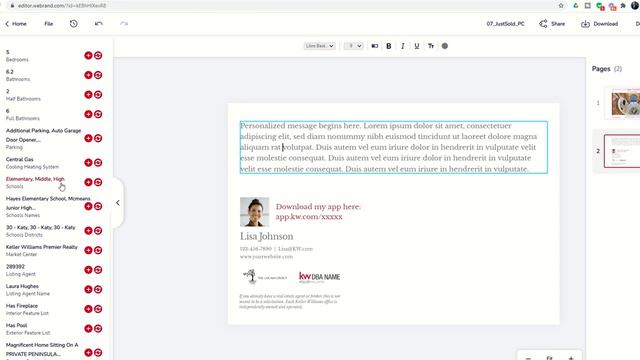Insert the Half Bathrooms field
The height and width of the screenshot is (360, 640).
[x=88, y=95]
